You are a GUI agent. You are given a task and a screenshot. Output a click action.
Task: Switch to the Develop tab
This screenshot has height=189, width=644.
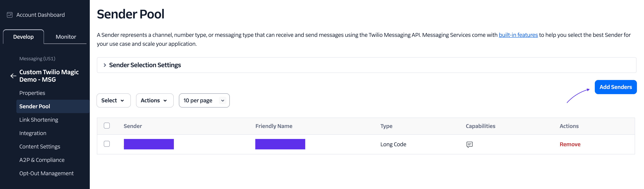pyautogui.click(x=23, y=37)
